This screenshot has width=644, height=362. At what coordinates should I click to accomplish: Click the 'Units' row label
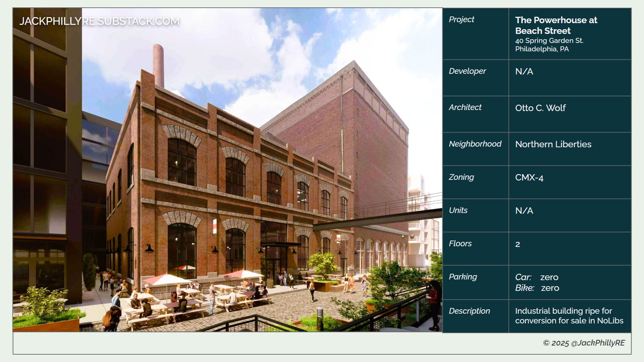[458, 210]
